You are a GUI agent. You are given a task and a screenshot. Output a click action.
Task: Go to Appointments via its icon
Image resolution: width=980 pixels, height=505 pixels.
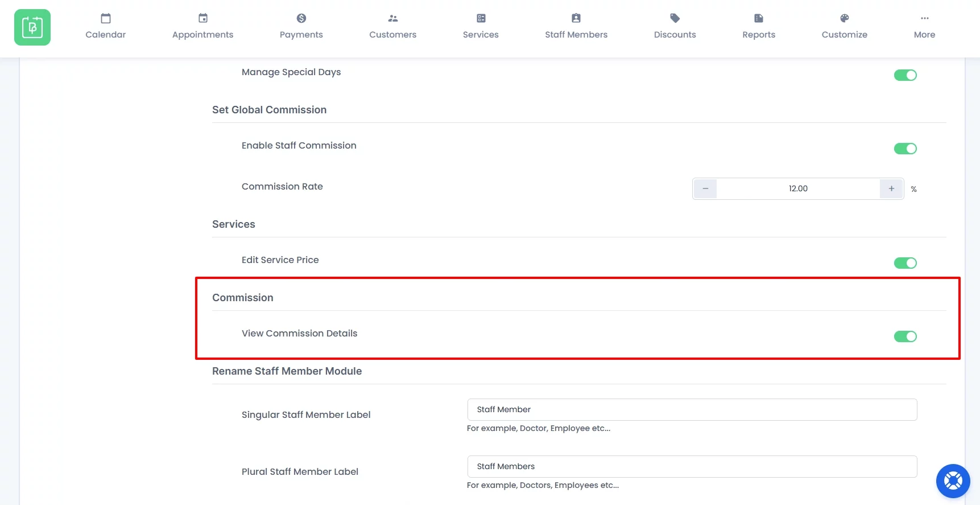pyautogui.click(x=203, y=18)
